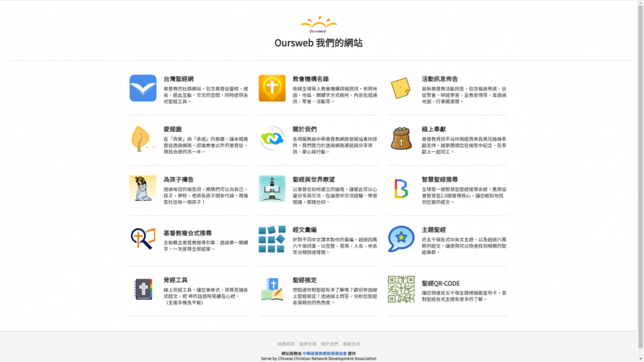Open the 經文彙編 blue tiles icon
This screenshot has width=644, height=362.
272,239
